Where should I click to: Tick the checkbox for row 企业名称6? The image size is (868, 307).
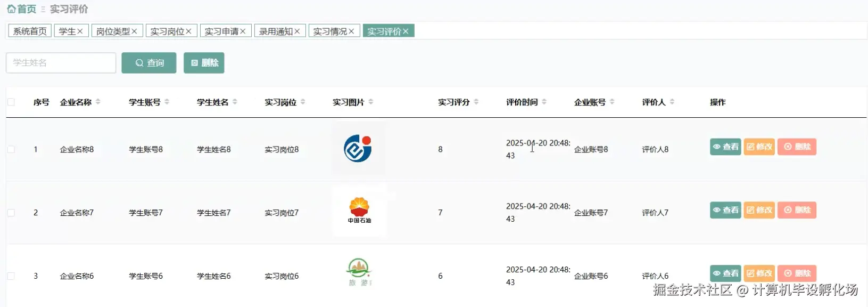click(11, 276)
